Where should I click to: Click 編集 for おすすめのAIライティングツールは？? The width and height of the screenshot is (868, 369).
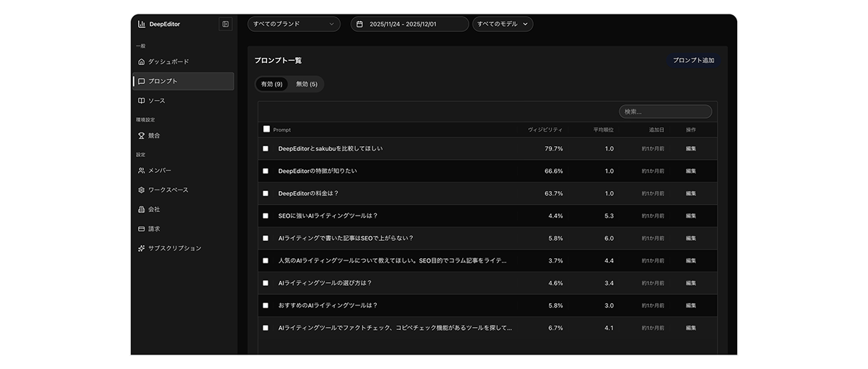point(691,305)
